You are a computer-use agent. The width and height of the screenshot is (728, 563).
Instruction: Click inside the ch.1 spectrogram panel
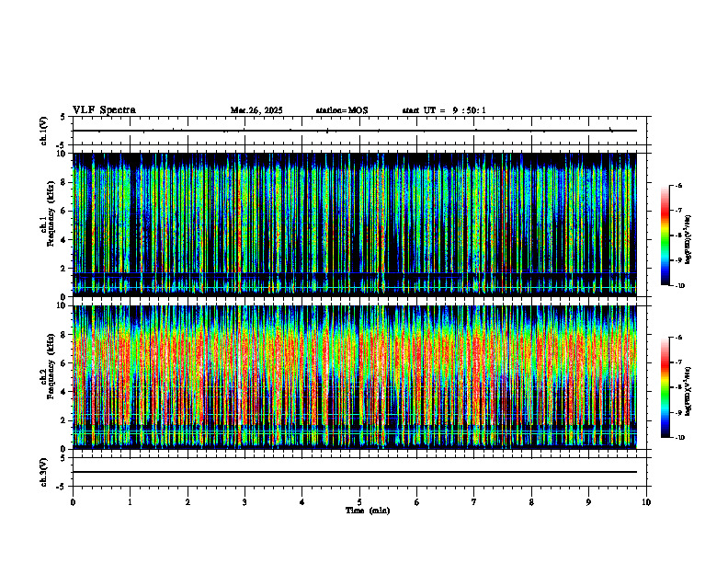tap(355, 224)
